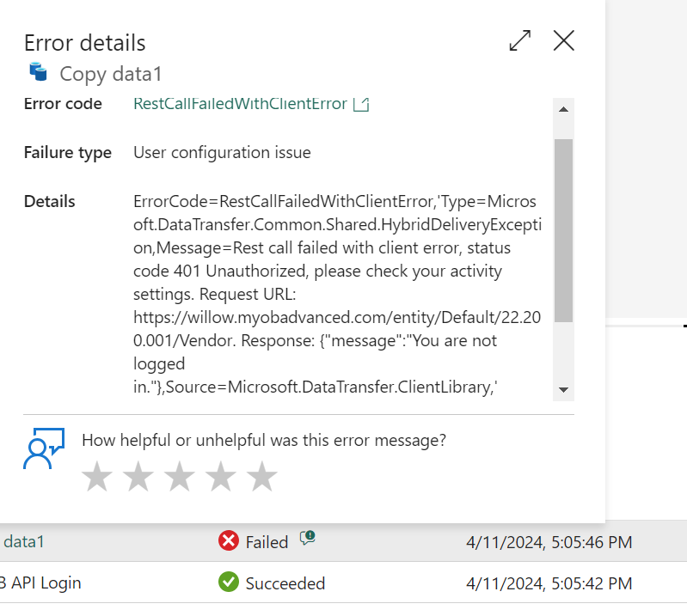Image resolution: width=687 pixels, height=616 pixels.
Task: Click the scrollbar down arrow in details
Action: point(563,389)
